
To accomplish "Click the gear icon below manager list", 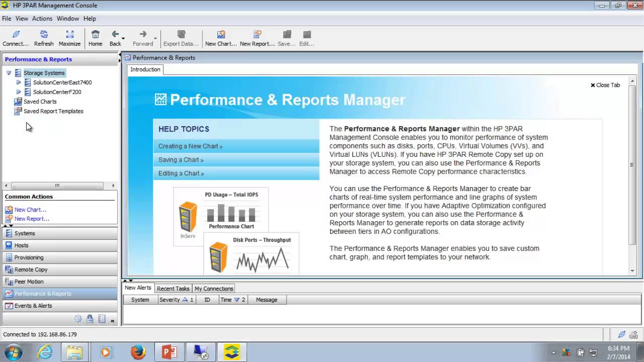I will [x=77, y=319].
